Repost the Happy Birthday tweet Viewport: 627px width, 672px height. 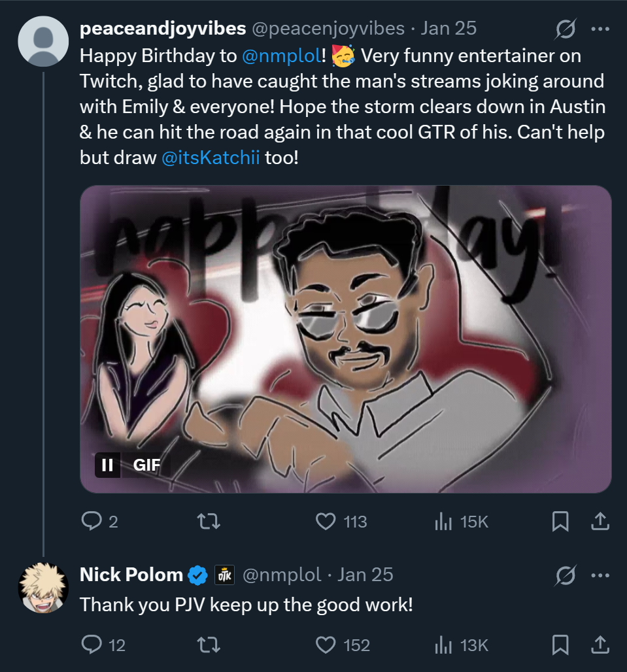click(x=209, y=521)
